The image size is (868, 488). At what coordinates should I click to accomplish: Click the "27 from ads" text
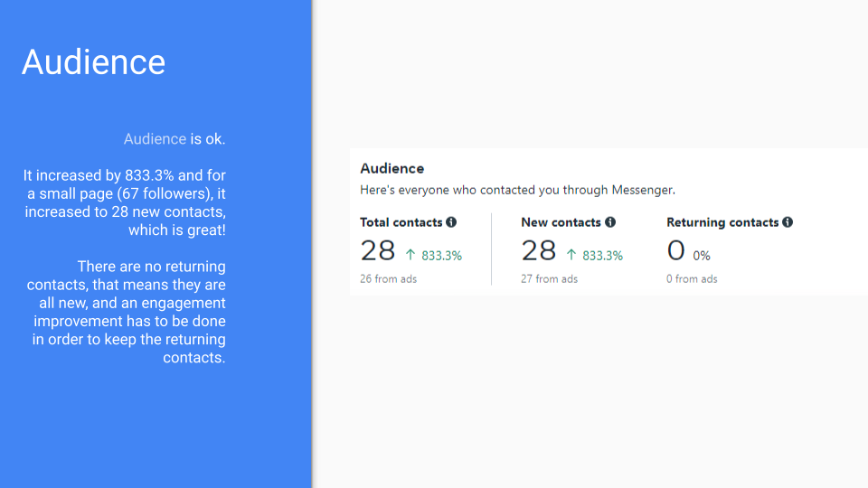(x=549, y=279)
